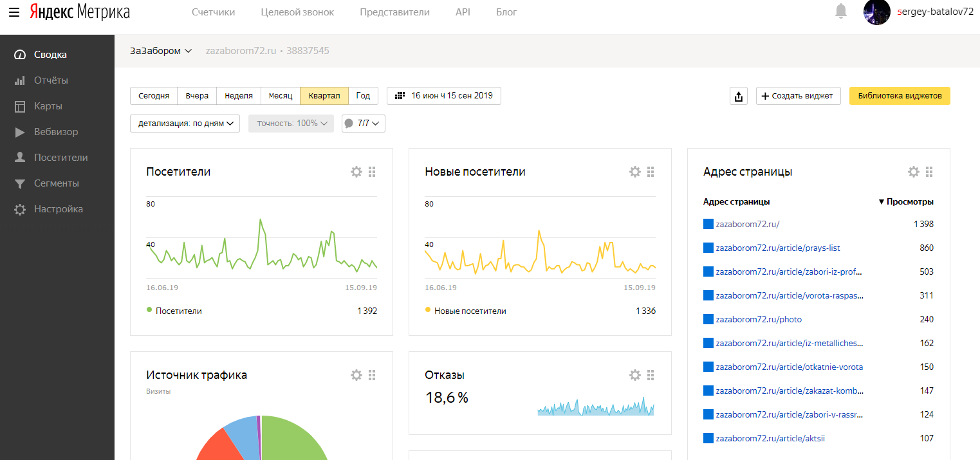Open the hamburger menu

tap(14, 12)
